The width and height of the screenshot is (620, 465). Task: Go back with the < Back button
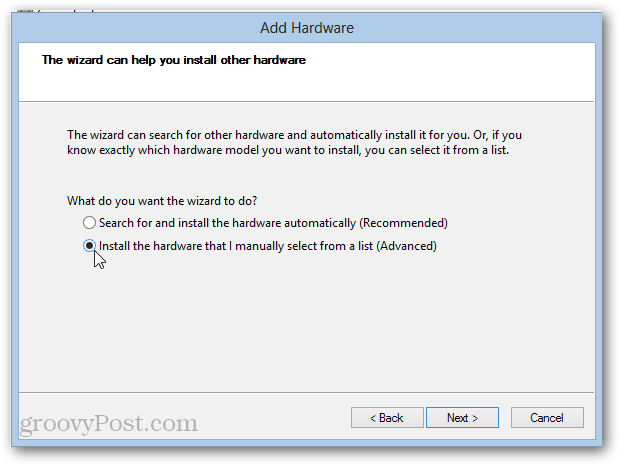[387, 418]
